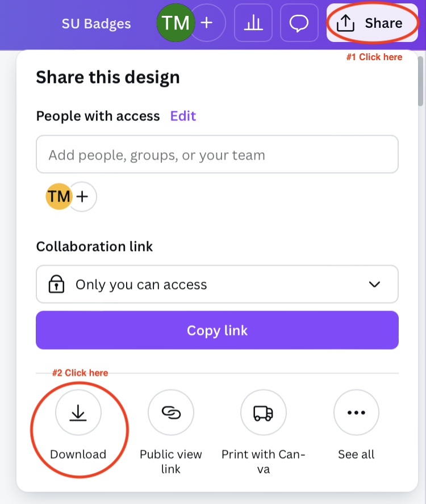Image resolution: width=426 pixels, height=504 pixels.
Task: Click the SU Badges design title
Action: coord(96,23)
